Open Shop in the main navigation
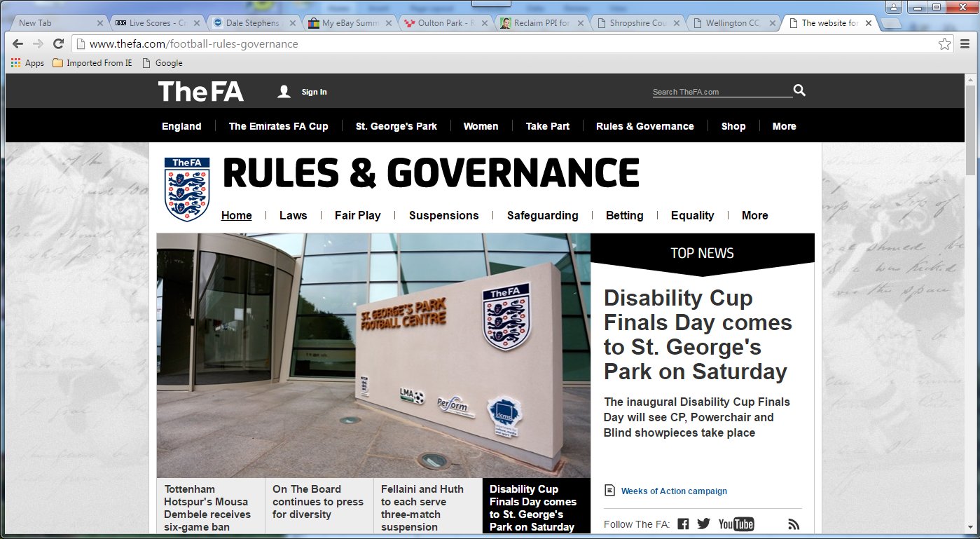 point(733,126)
